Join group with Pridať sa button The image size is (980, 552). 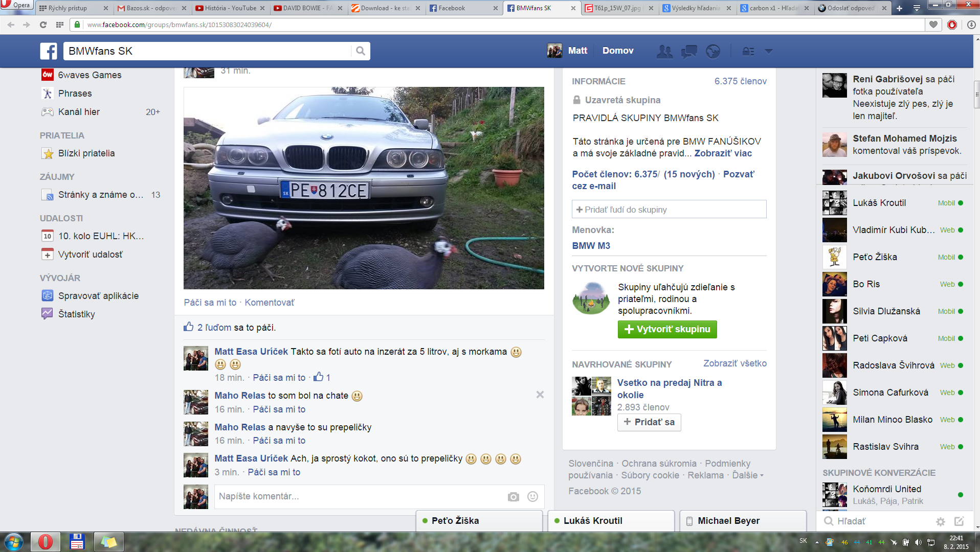649,422
